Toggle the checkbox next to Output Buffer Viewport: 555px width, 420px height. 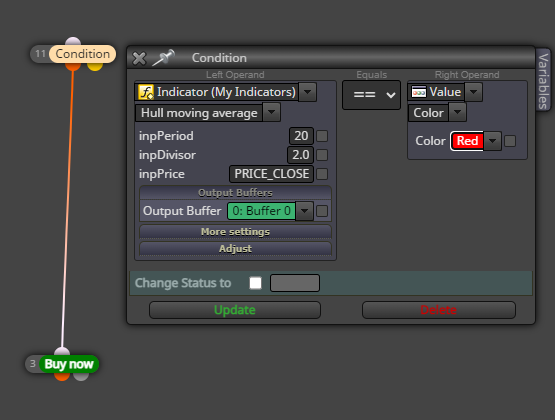(x=322, y=211)
